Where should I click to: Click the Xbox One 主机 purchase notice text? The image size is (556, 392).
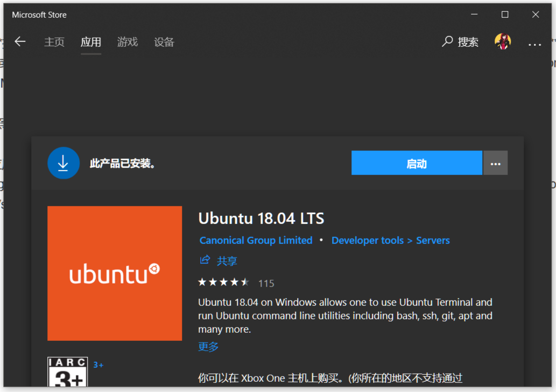click(330, 378)
